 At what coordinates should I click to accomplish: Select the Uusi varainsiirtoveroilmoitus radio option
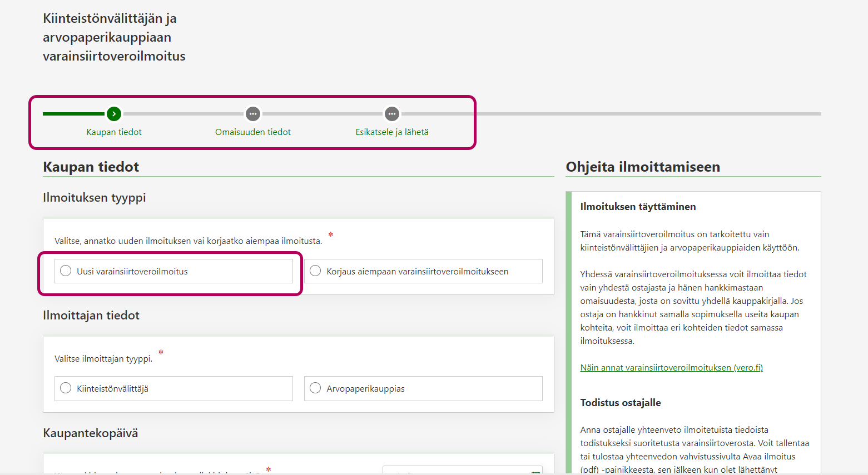tap(66, 271)
